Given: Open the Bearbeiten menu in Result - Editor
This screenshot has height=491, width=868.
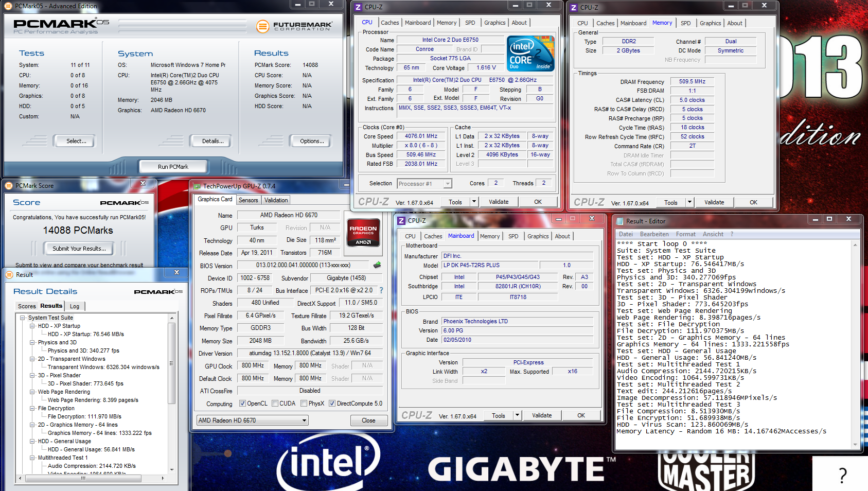Looking at the screenshot, I should [654, 234].
